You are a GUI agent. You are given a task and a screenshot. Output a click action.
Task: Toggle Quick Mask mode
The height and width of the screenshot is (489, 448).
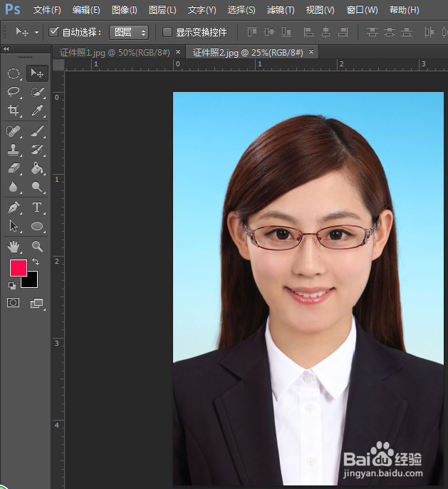click(13, 303)
